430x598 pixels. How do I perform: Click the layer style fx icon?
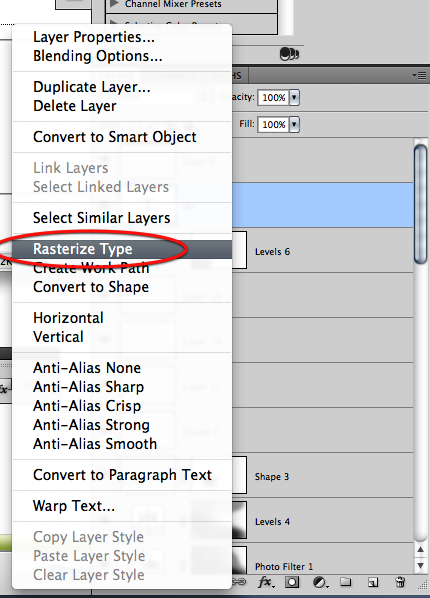266,582
